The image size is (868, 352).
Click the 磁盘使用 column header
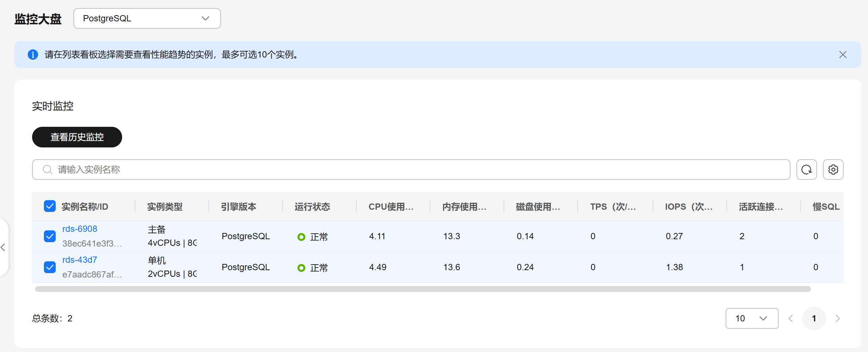tap(538, 207)
